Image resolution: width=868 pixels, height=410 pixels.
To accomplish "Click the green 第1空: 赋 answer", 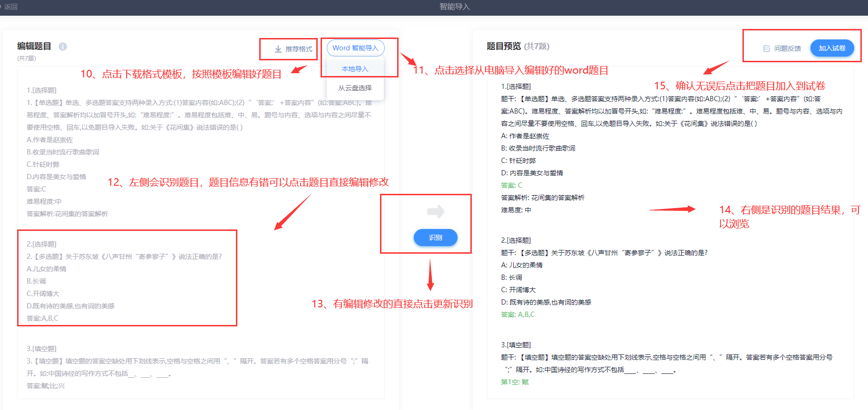I will click(x=515, y=382).
